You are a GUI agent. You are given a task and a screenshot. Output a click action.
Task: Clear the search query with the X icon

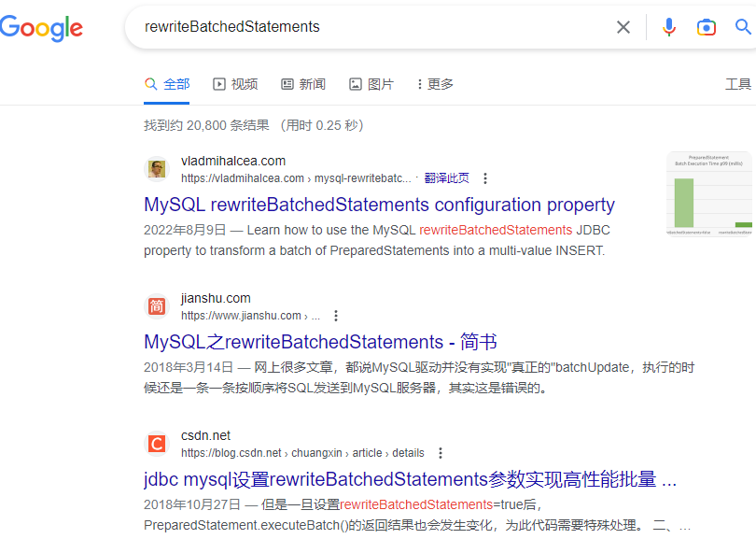pos(623,27)
